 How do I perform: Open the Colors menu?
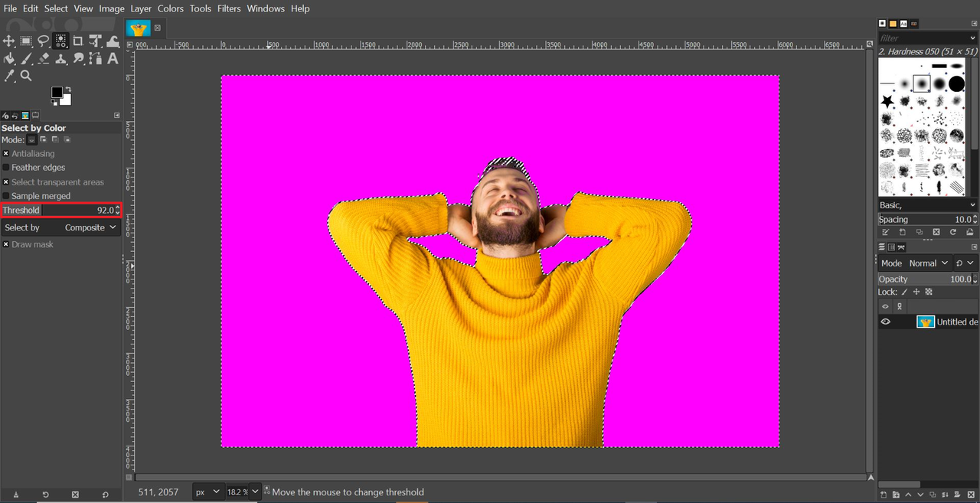point(170,8)
